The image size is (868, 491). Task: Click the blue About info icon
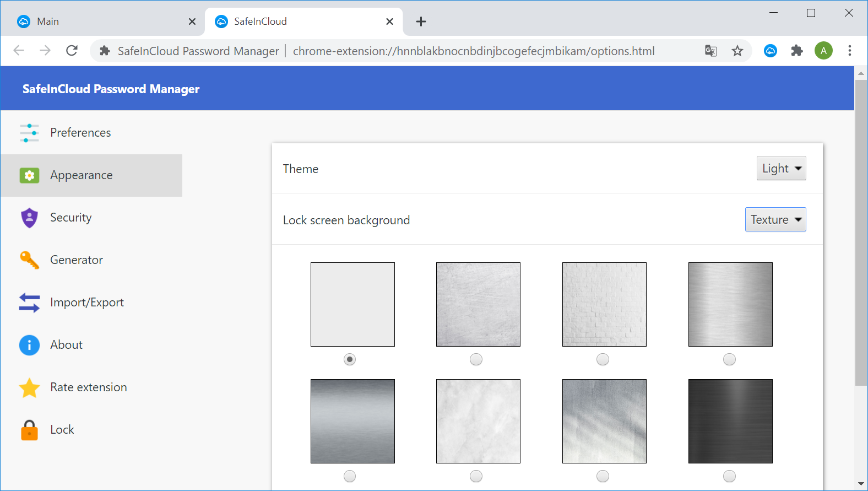point(29,345)
